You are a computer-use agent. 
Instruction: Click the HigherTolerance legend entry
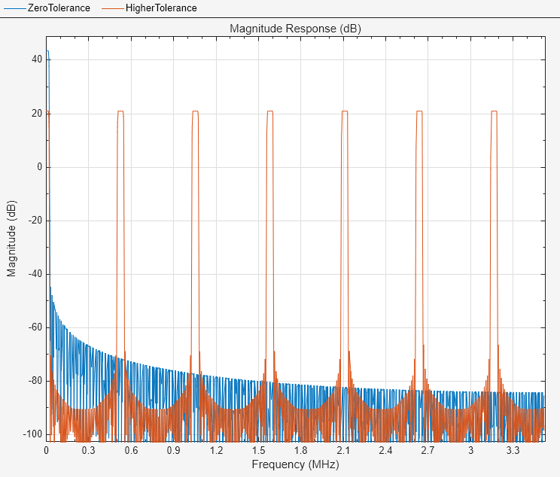tap(149, 8)
